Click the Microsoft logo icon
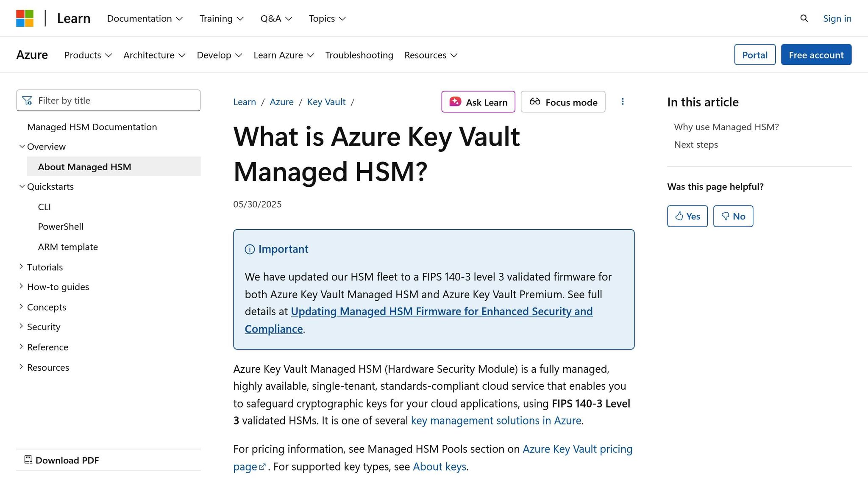This screenshot has width=868, height=488. 25,18
